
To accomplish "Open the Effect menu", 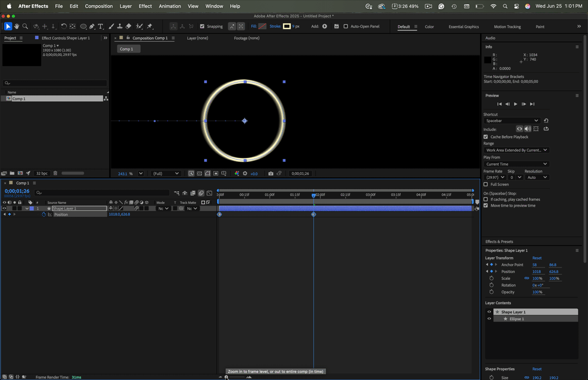I will [145, 6].
